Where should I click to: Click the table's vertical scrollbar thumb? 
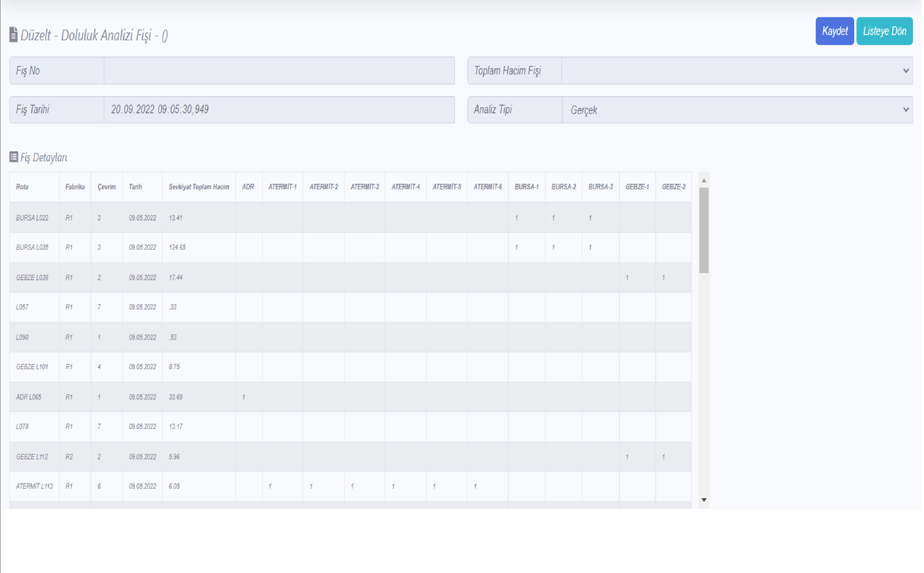[x=704, y=230]
